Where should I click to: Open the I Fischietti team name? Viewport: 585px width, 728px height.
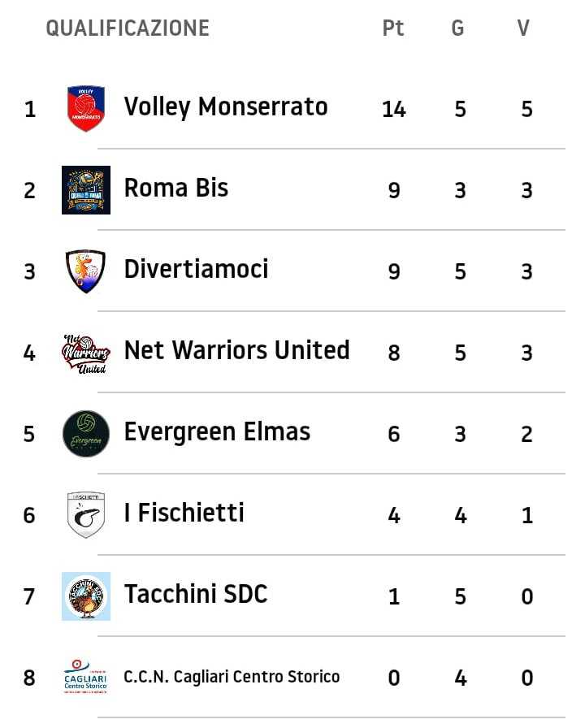point(184,513)
